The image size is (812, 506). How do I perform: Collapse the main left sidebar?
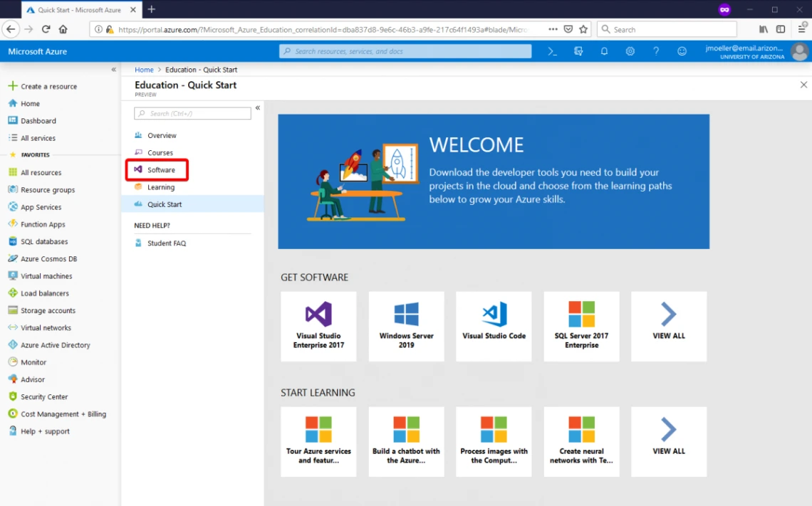coord(113,69)
